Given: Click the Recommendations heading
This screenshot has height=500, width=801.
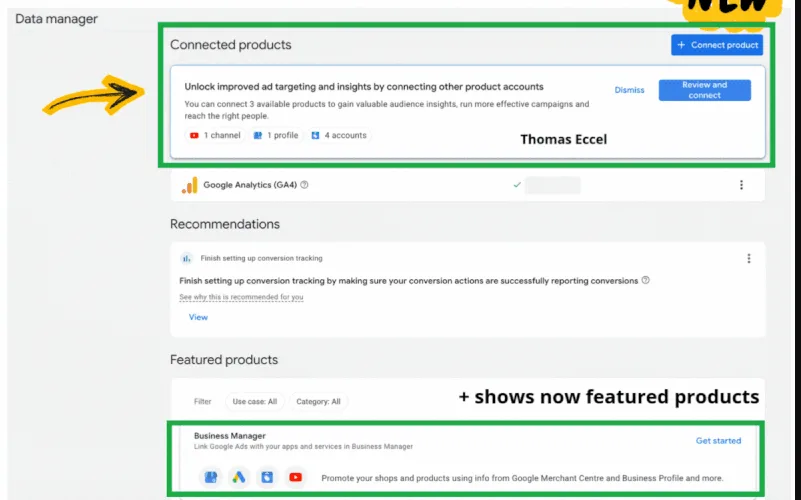Looking at the screenshot, I should click(x=225, y=224).
